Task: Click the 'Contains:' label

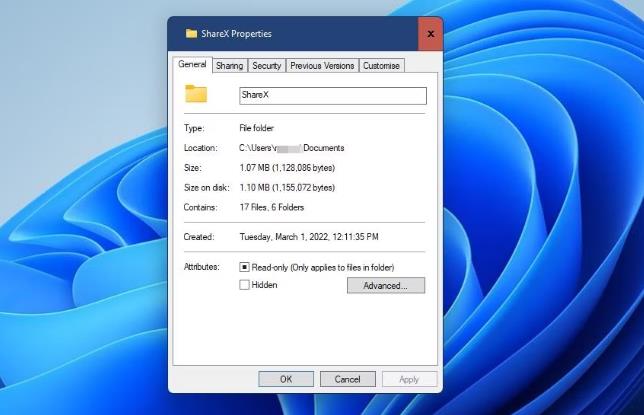Action: (x=200, y=207)
